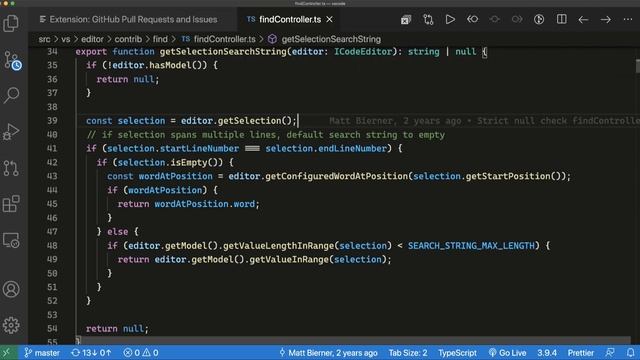
Task: Open the GitHub Pull Requests view
Action: tap(11, 168)
